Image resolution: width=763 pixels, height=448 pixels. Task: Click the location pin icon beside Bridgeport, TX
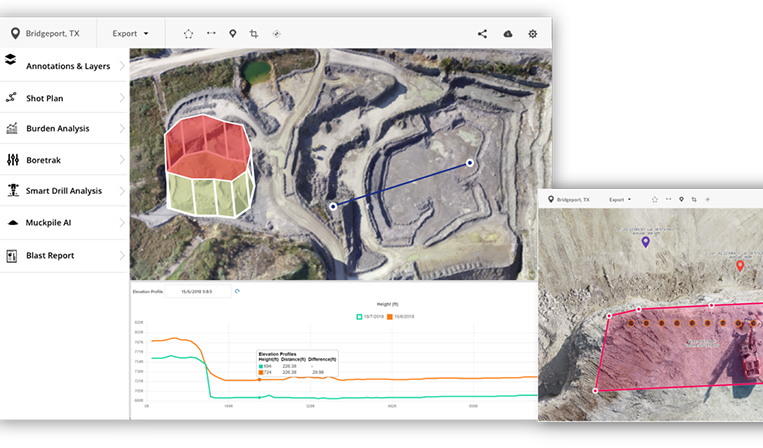click(15, 33)
